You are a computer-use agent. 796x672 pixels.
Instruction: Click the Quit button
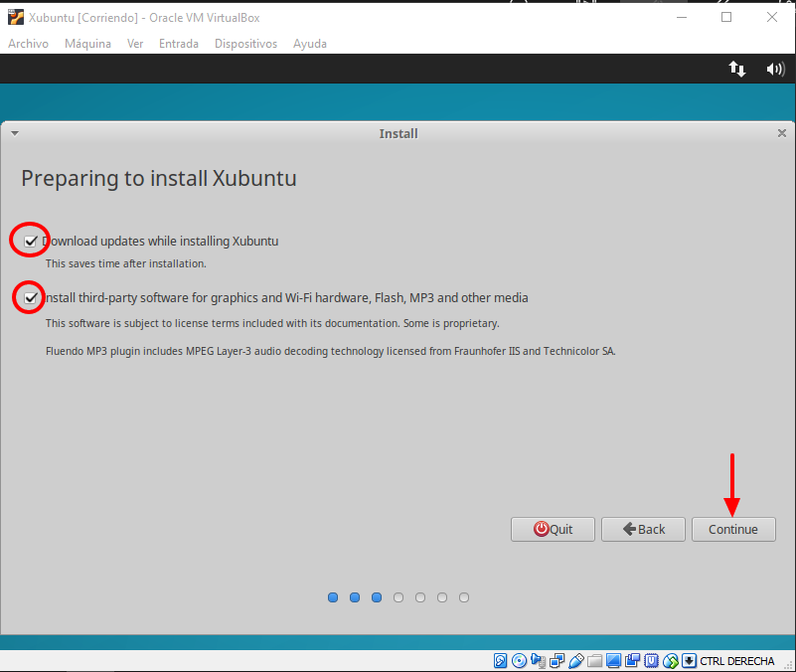pos(553,529)
